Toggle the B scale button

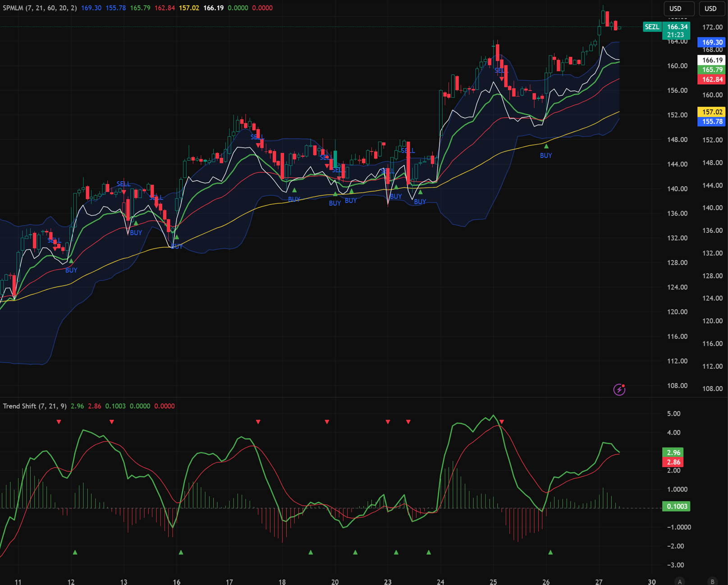click(x=712, y=581)
